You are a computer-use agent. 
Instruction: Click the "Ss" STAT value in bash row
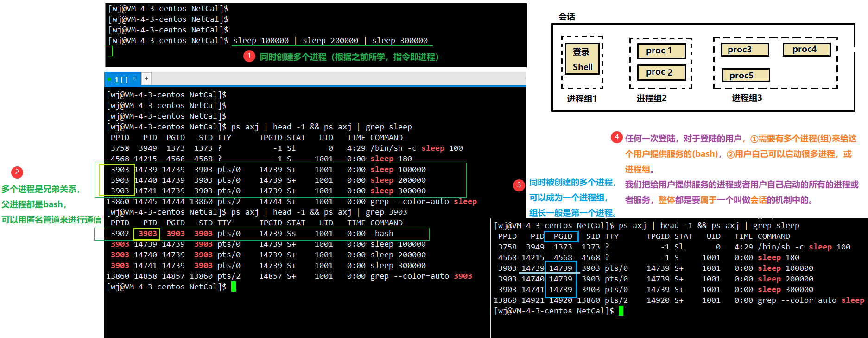[x=291, y=234]
